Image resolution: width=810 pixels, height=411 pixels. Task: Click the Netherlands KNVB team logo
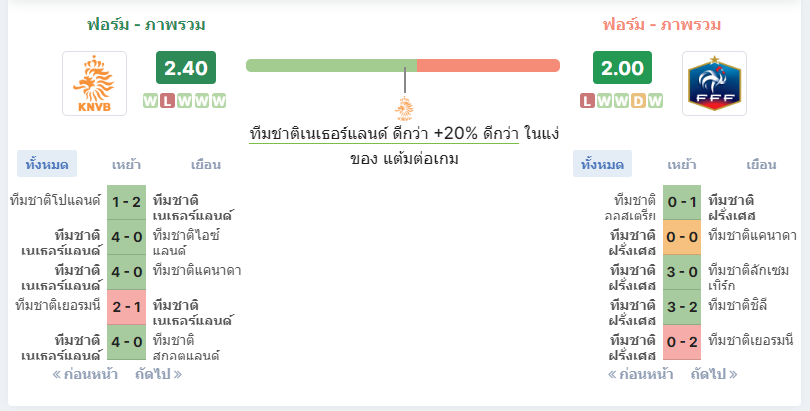click(x=95, y=83)
